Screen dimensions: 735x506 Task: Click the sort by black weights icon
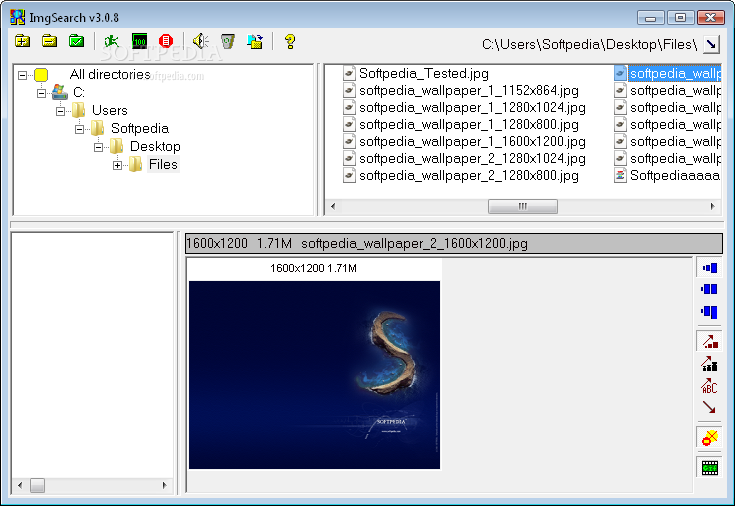click(x=709, y=364)
